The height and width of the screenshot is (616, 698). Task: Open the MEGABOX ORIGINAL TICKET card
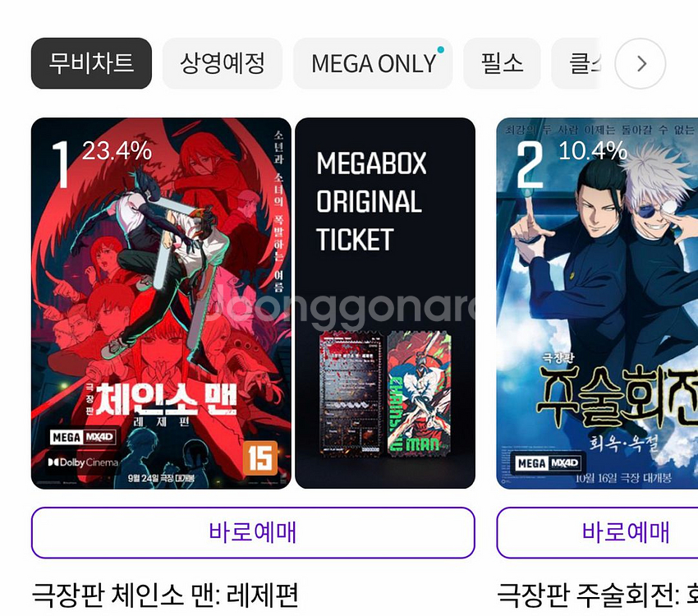click(385, 303)
